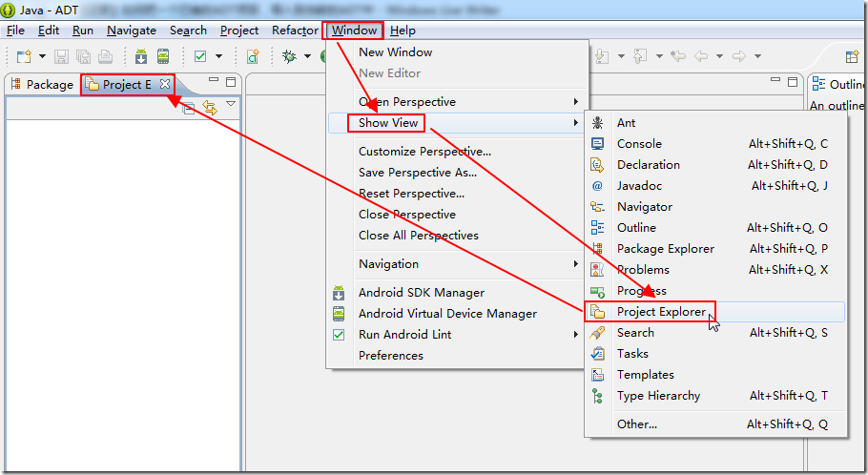Close the Project E tab with its X
The height and width of the screenshot is (475, 868).
click(165, 84)
